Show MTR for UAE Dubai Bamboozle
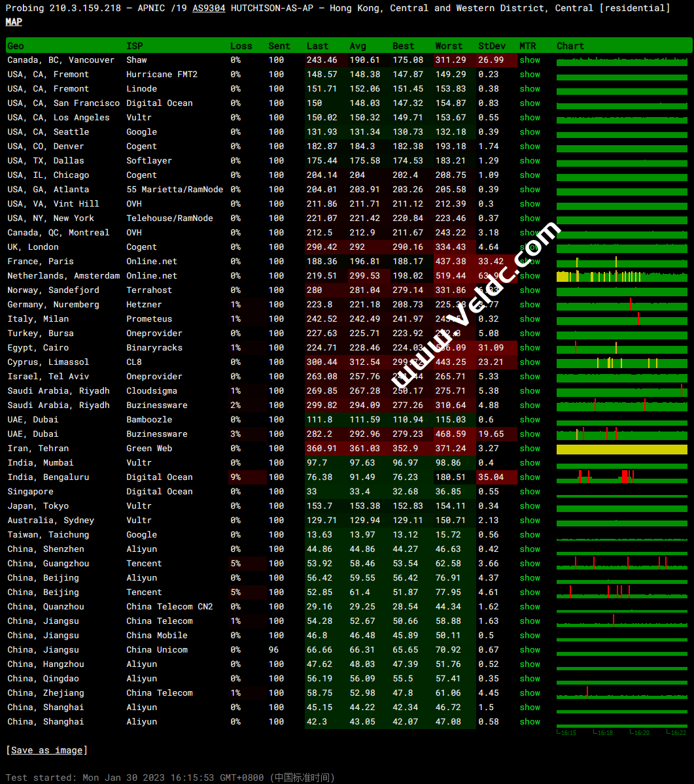The image size is (694, 784). coord(530,420)
